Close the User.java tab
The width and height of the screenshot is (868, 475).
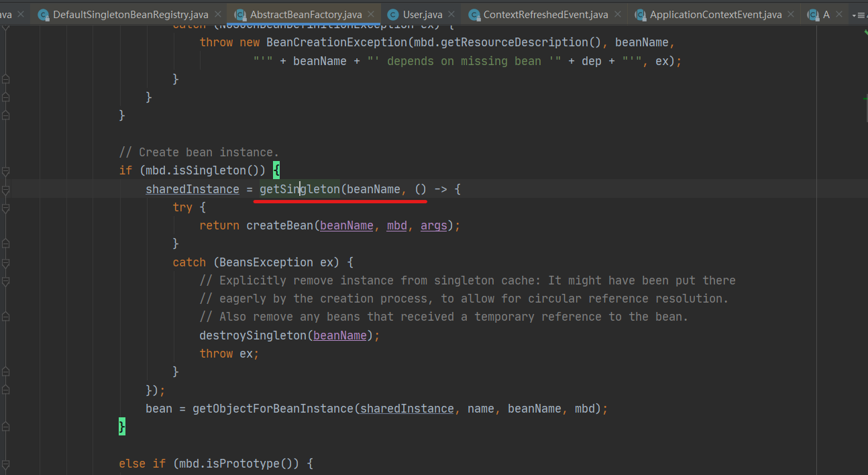(x=453, y=14)
